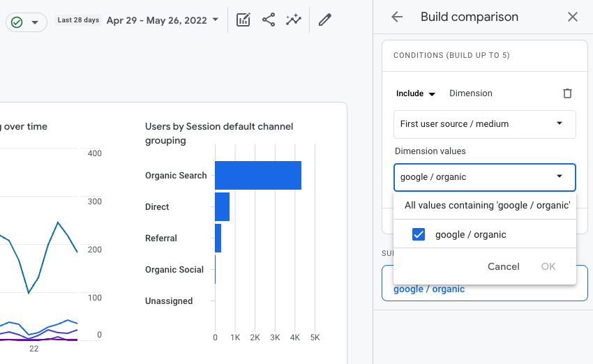Go back with the left arrow
Viewport: 593px width, 364px height.
coord(397,17)
